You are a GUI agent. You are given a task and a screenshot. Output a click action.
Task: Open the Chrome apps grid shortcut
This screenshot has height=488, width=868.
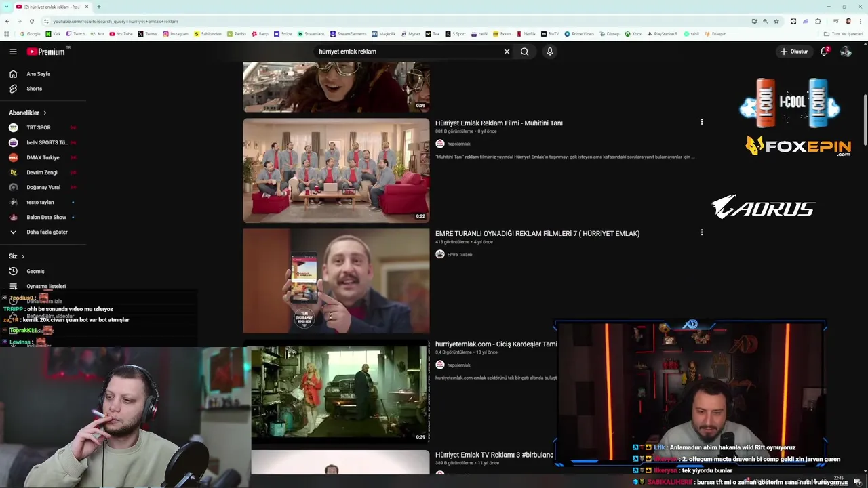coord(7,33)
